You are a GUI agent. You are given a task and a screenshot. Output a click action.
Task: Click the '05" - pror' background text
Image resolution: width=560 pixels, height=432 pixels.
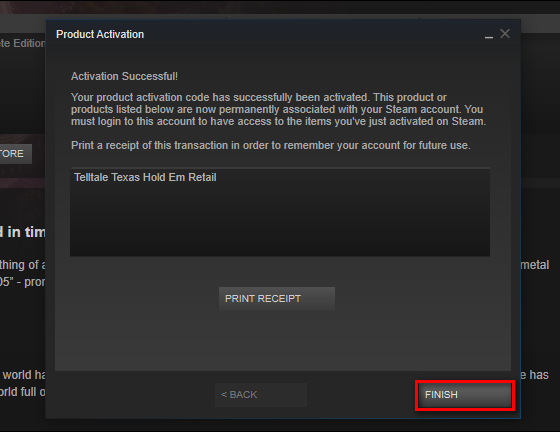23,282
